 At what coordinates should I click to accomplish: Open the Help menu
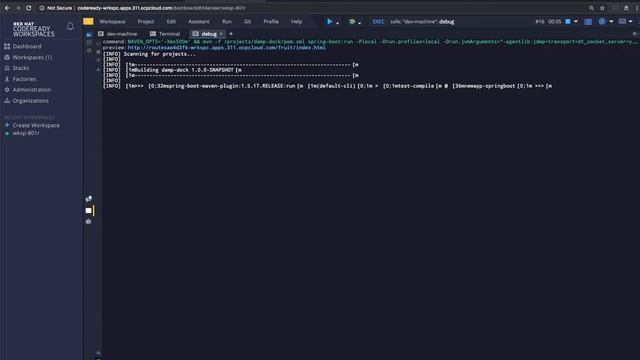coord(296,22)
